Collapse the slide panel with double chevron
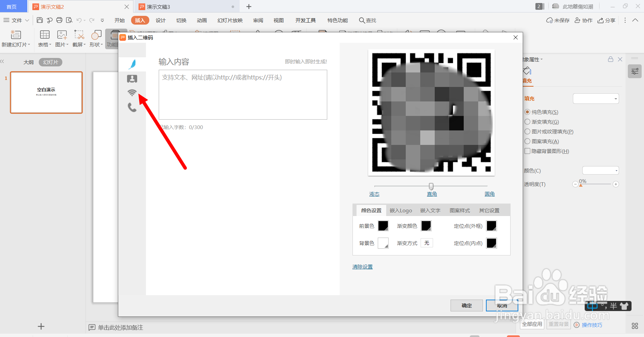 pyautogui.click(x=2, y=61)
